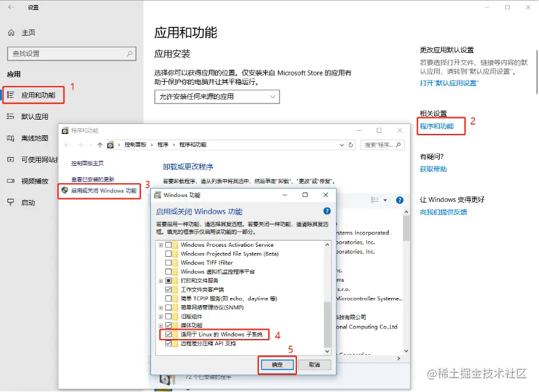Click forward arrow in 程序和功能 window

(80, 145)
